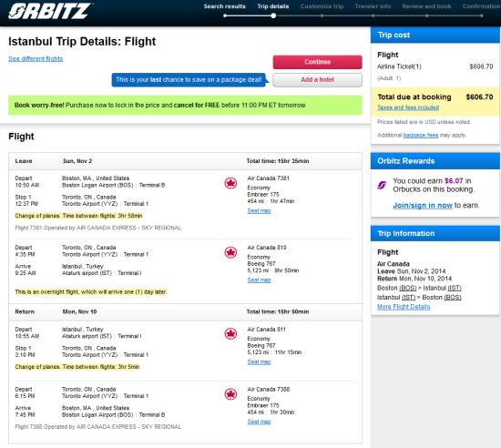
Task: Select the Search results step
Action: [x=225, y=6]
